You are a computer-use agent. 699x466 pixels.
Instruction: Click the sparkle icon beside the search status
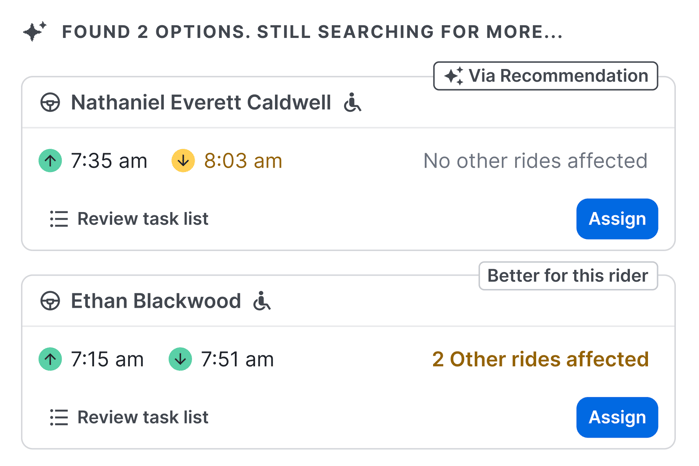click(35, 32)
